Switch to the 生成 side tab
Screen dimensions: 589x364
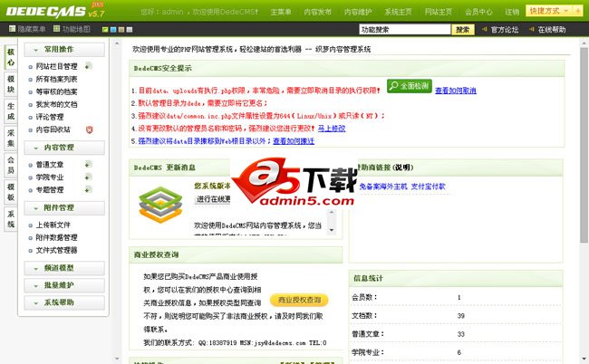11,111
